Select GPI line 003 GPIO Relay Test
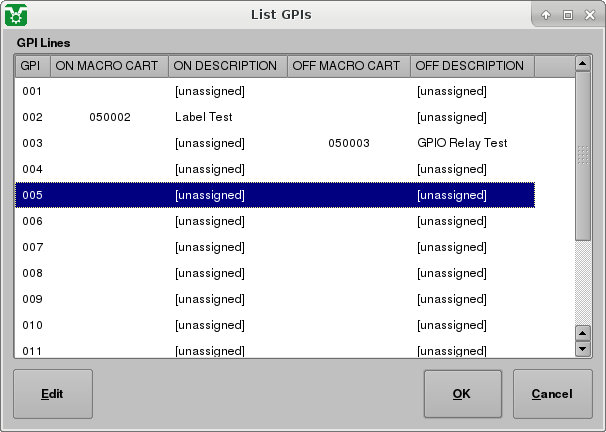Viewport: 606px width, 432px height. coord(274,143)
